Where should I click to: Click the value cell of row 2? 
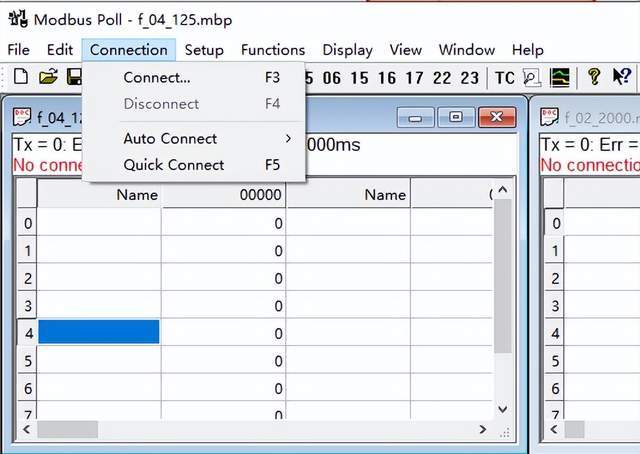[224, 278]
